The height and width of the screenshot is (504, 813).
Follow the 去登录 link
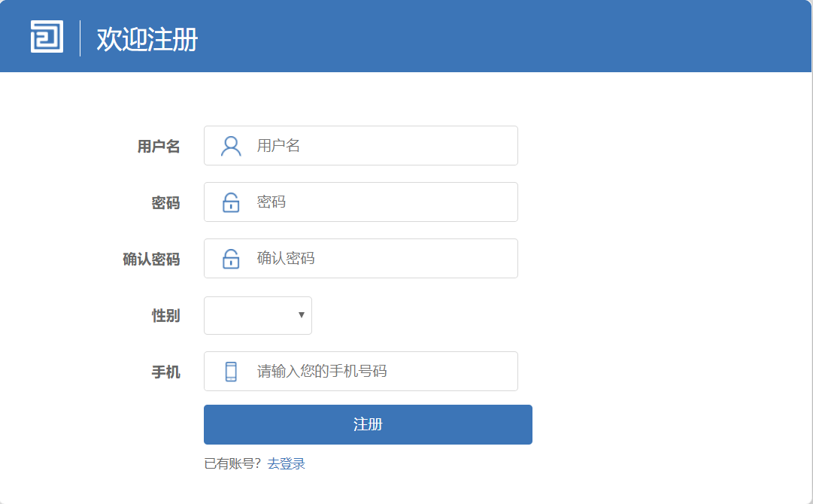click(287, 464)
